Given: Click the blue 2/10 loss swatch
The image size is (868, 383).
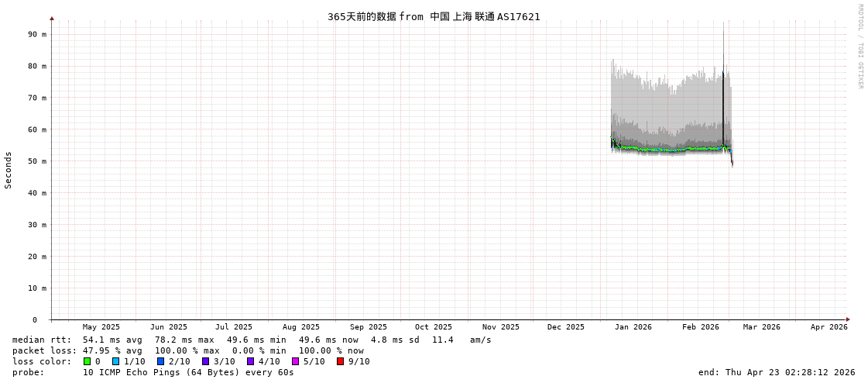Looking at the screenshot, I should pos(161,361).
